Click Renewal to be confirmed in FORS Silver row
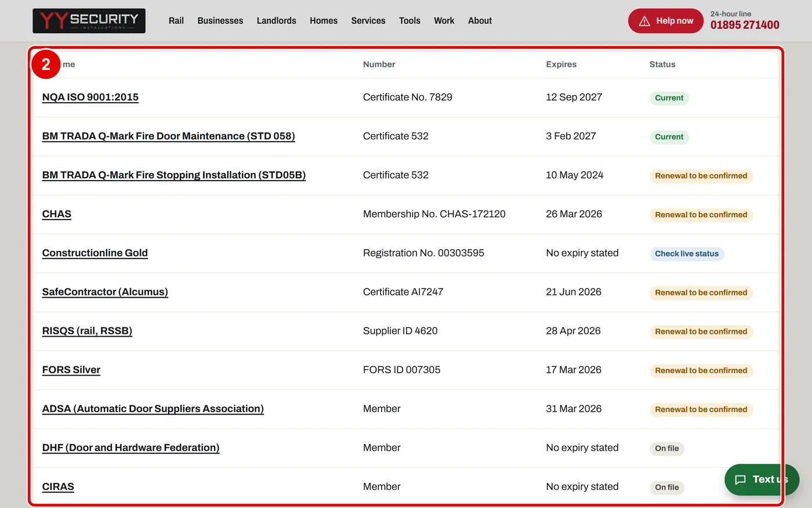This screenshot has height=508, width=812. [701, 370]
